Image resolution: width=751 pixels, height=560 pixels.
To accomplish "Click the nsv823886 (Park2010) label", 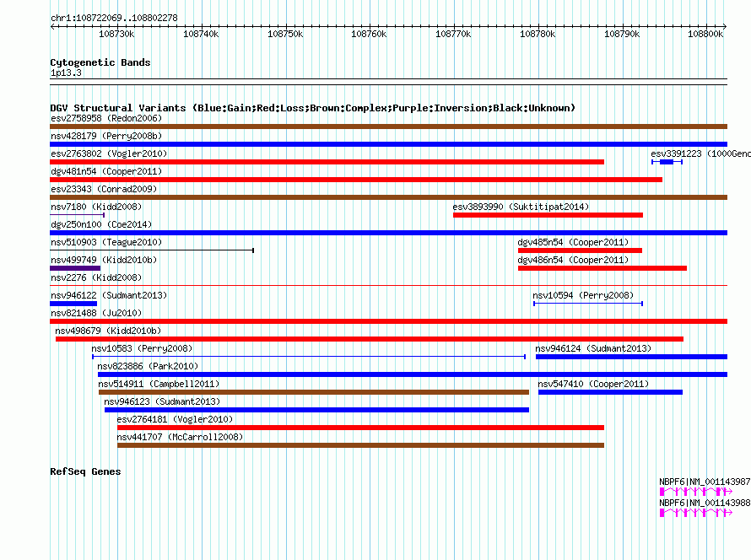I will 148,366.
